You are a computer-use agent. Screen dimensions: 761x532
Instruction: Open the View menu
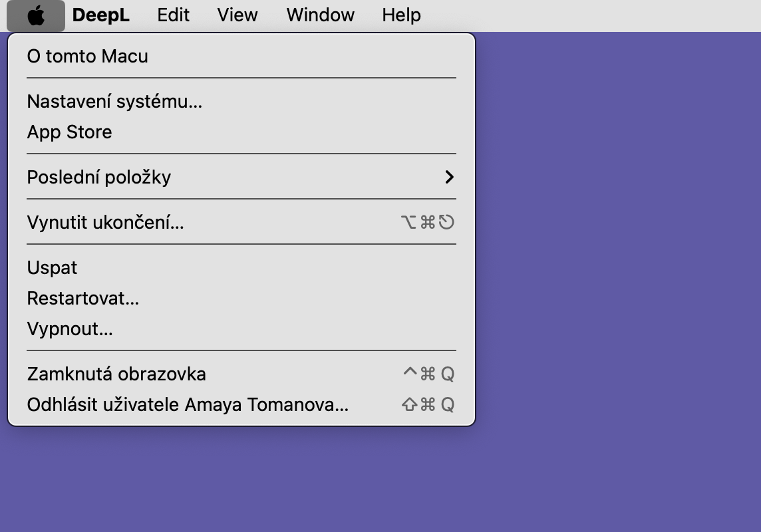(x=237, y=15)
